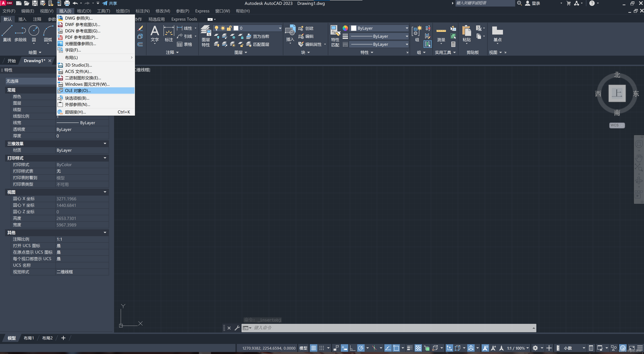
Task: Expand the 绘图 (Draw) panel
Action: (x=35, y=52)
